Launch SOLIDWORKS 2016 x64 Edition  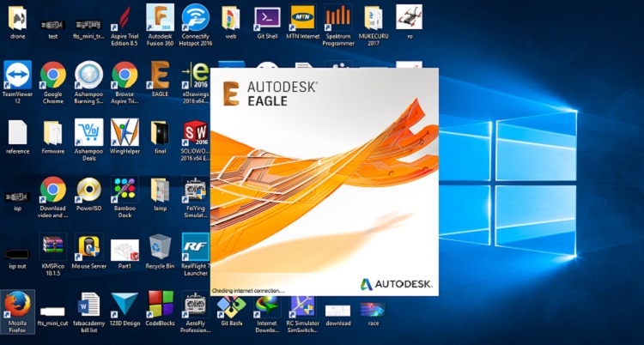tap(196, 134)
